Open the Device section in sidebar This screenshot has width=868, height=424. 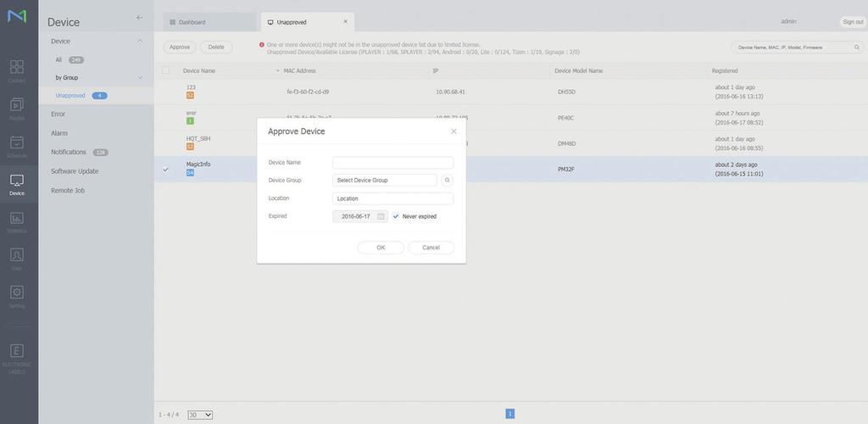pos(17,184)
